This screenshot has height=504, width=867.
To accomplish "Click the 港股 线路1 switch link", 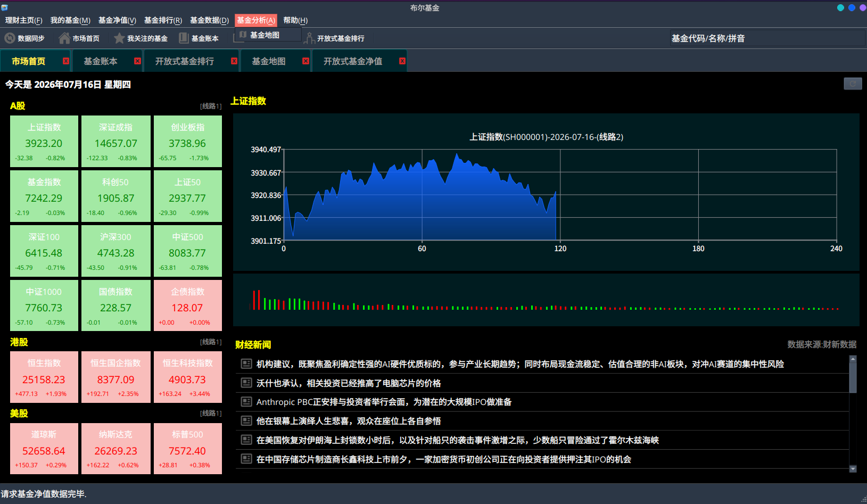I will tap(211, 342).
